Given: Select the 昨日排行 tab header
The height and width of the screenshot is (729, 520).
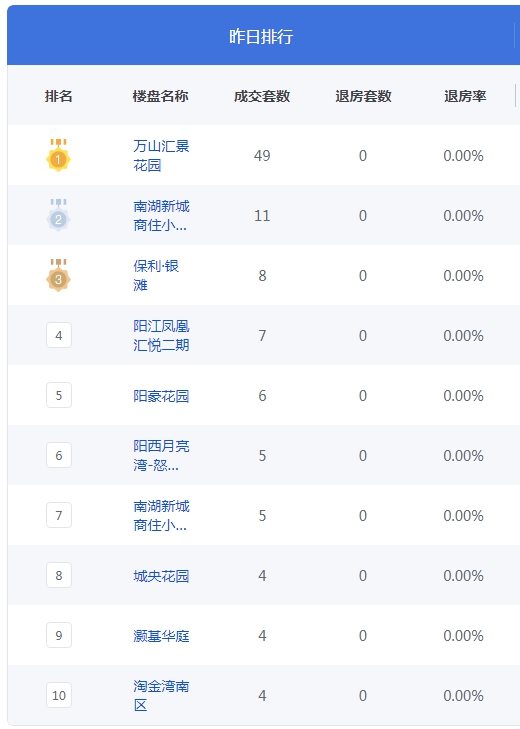Looking at the screenshot, I should [x=261, y=35].
